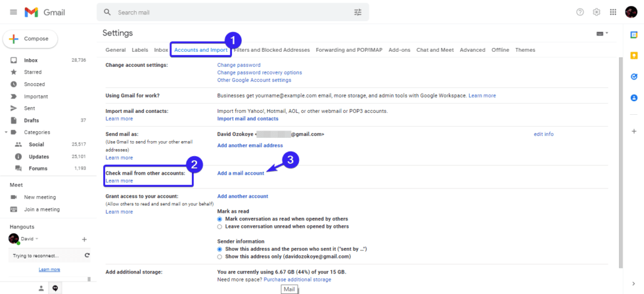Image resolution: width=644 pixels, height=294 pixels.
Task: Click Add another account link
Action: point(243,197)
